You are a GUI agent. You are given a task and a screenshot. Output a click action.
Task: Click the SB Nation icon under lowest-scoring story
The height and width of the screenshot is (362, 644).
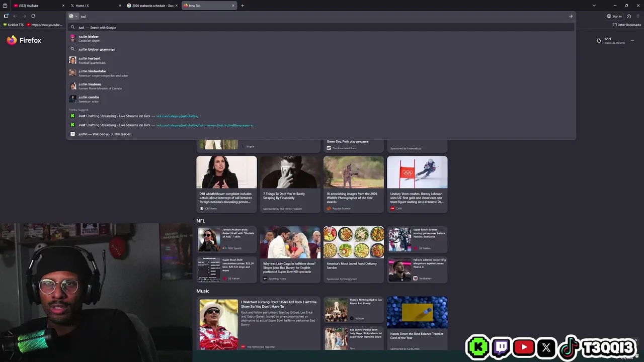pyautogui.click(x=416, y=248)
